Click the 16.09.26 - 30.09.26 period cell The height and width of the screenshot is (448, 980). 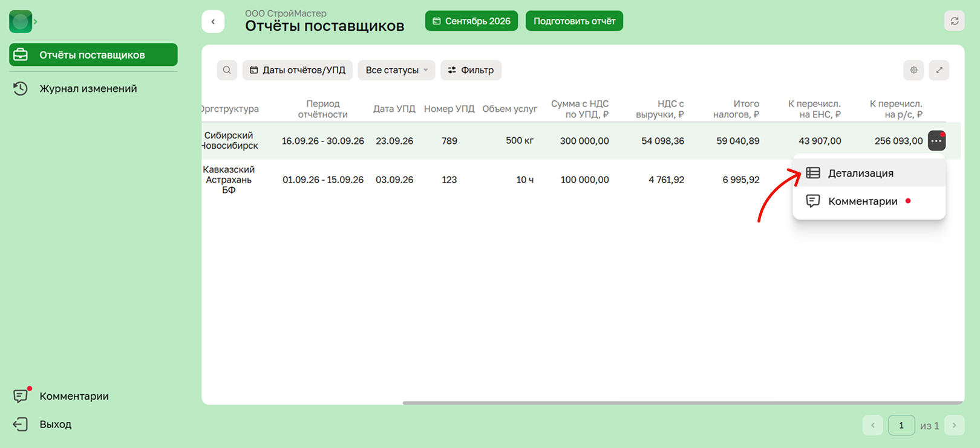tap(323, 141)
